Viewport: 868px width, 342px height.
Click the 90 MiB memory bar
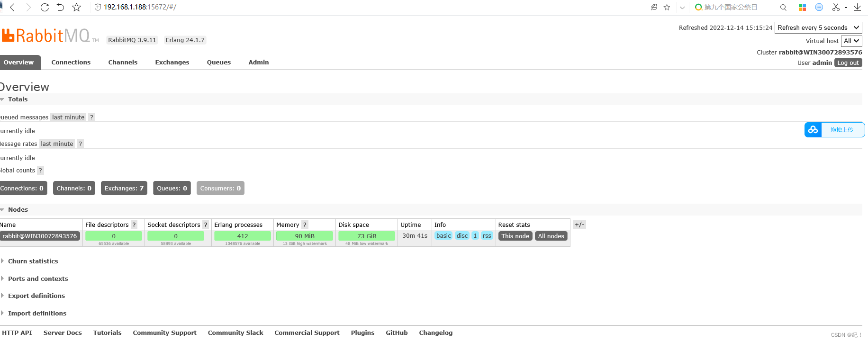pos(305,236)
